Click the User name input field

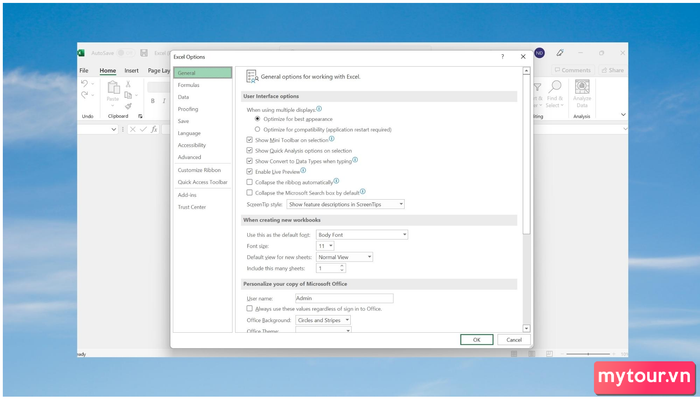[344, 298]
